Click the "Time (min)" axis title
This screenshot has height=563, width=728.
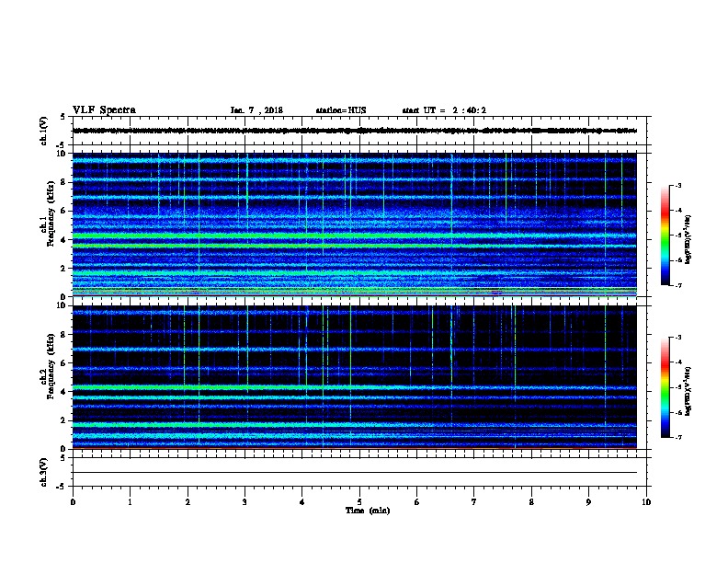click(368, 511)
